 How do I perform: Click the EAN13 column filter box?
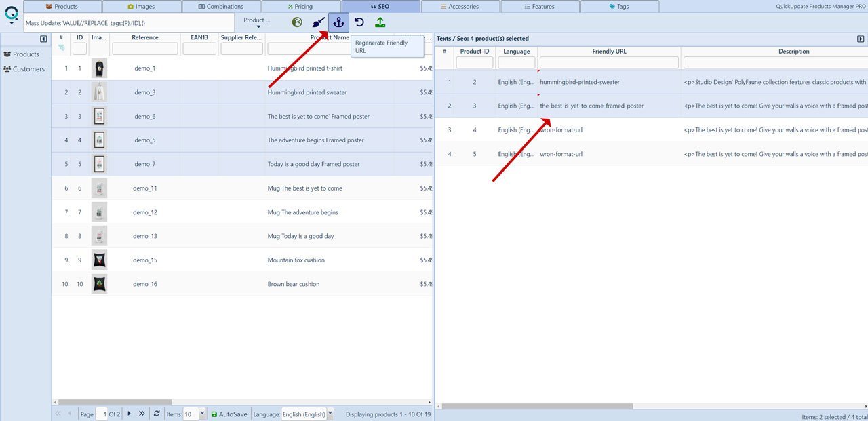[x=199, y=49]
